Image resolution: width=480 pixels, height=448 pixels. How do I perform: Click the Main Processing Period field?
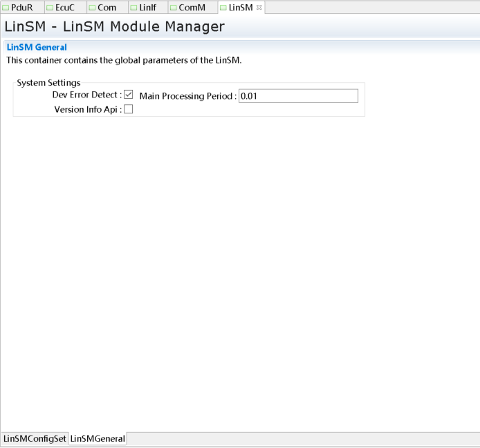click(x=298, y=96)
